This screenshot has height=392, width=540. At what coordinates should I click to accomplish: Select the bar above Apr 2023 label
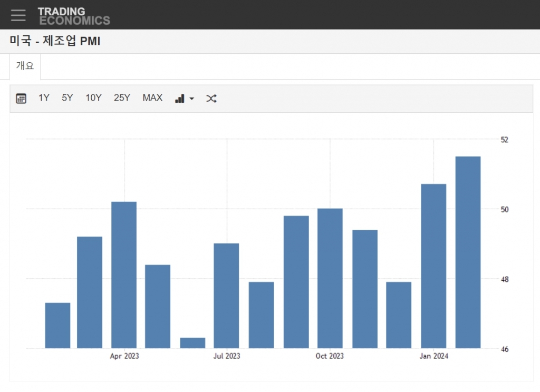(124, 275)
